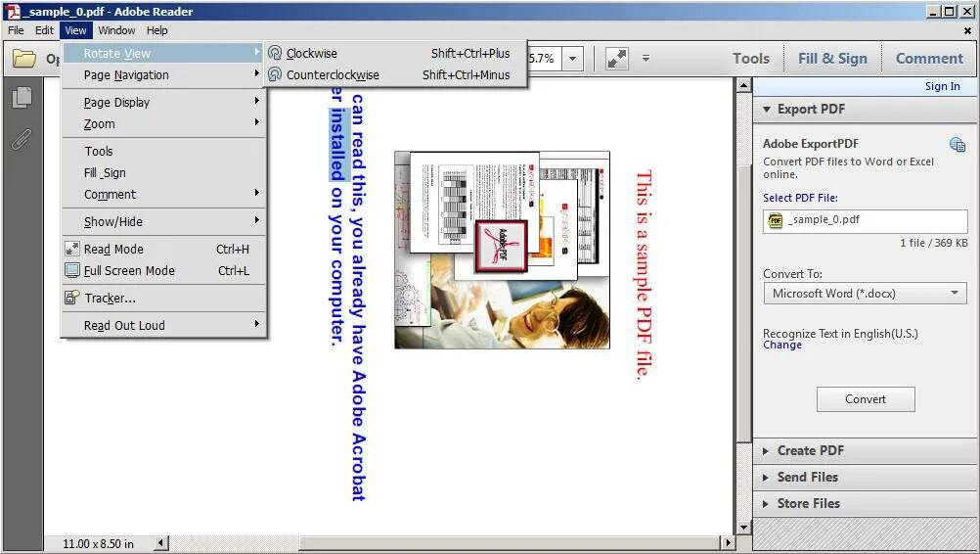Image resolution: width=980 pixels, height=554 pixels.
Task: Click the Adobe Reader title bar icon
Action: point(13,11)
